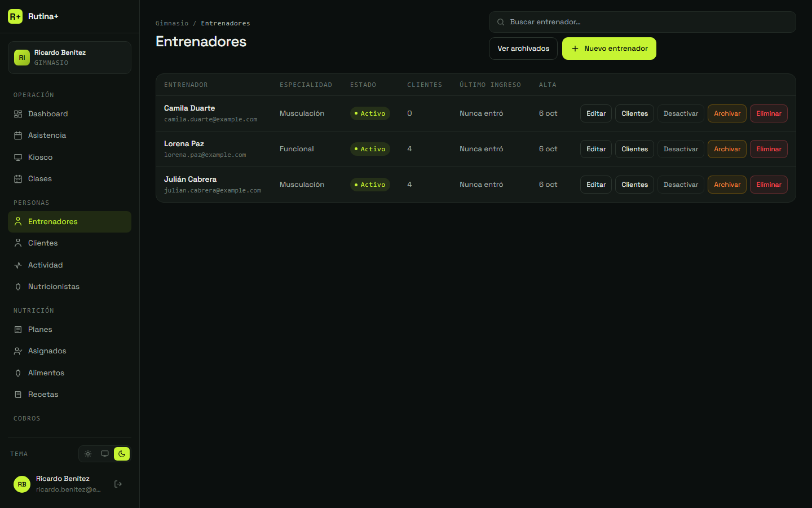Select dark theme moon icon
The image size is (812, 508).
pyautogui.click(x=122, y=454)
